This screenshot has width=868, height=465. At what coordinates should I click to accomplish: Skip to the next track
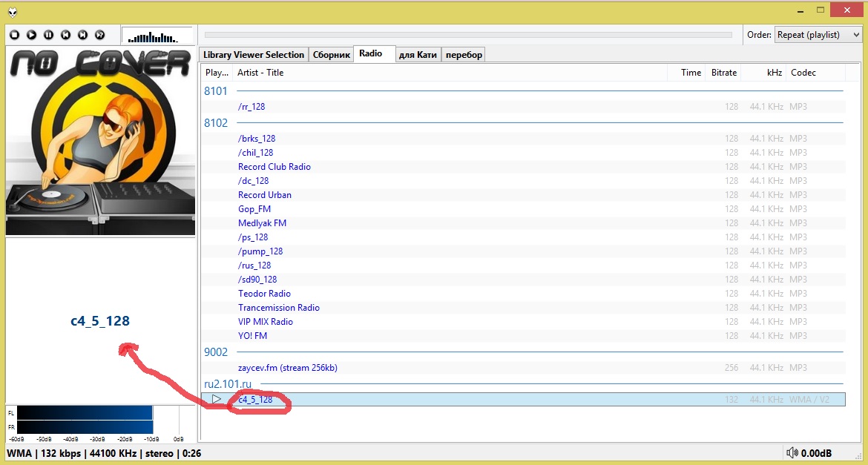[x=82, y=35]
